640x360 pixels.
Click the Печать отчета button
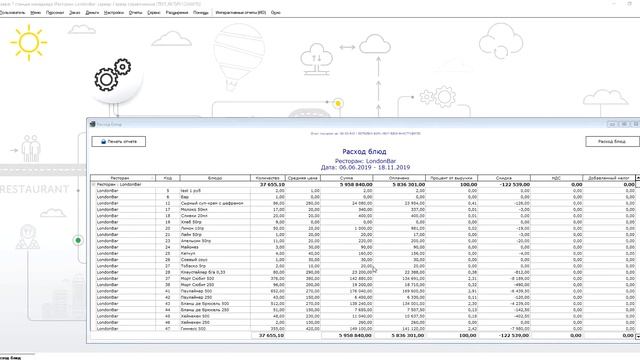(x=118, y=142)
